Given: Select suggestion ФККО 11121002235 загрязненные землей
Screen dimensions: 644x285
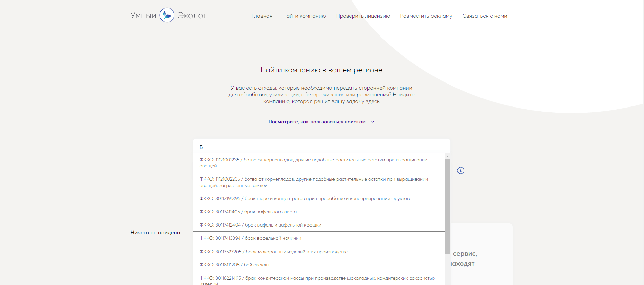Looking at the screenshot, I should pos(319,182).
